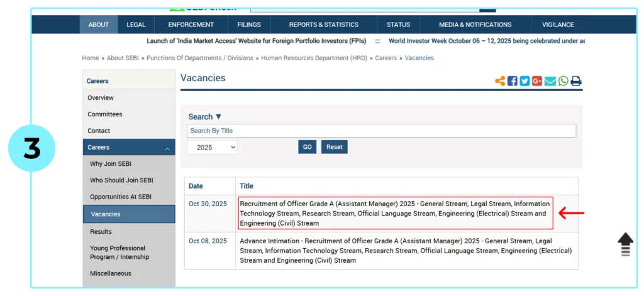Share the page on Facebook
This screenshot has width=644, height=296.
tap(512, 81)
